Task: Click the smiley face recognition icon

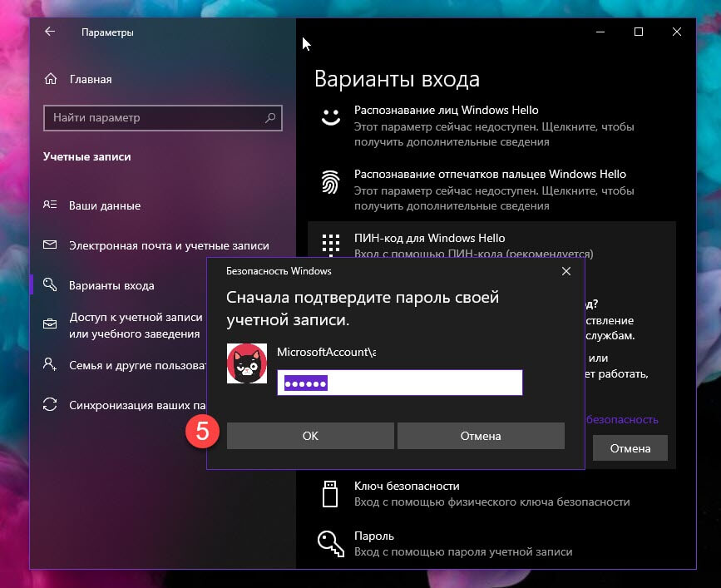Action: pos(331,116)
